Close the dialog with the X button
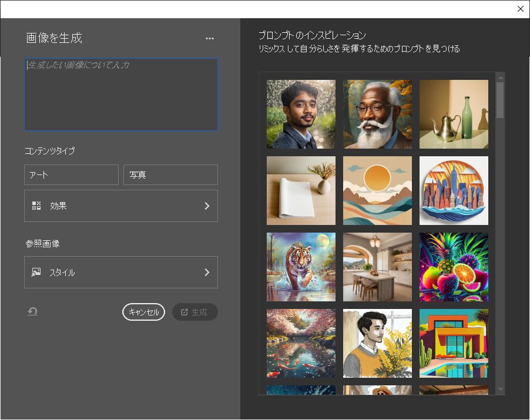Viewport: 530px width, 420px height. 521,9
